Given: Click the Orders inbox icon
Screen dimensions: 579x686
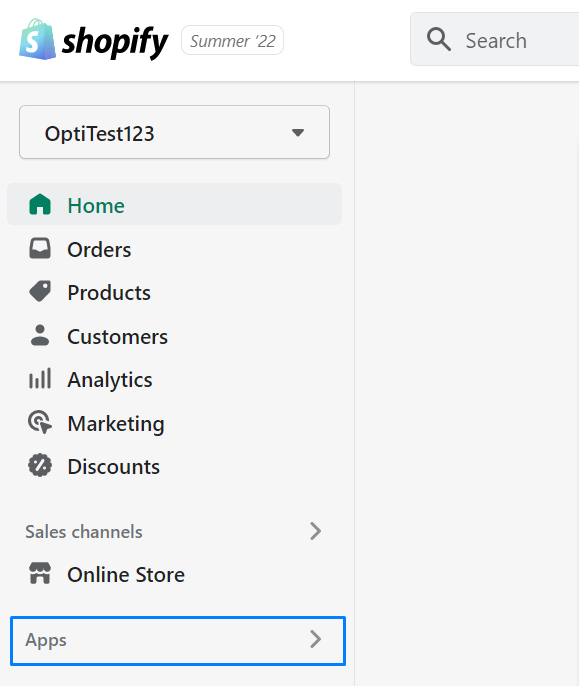Looking at the screenshot, I should pos(40,248).
